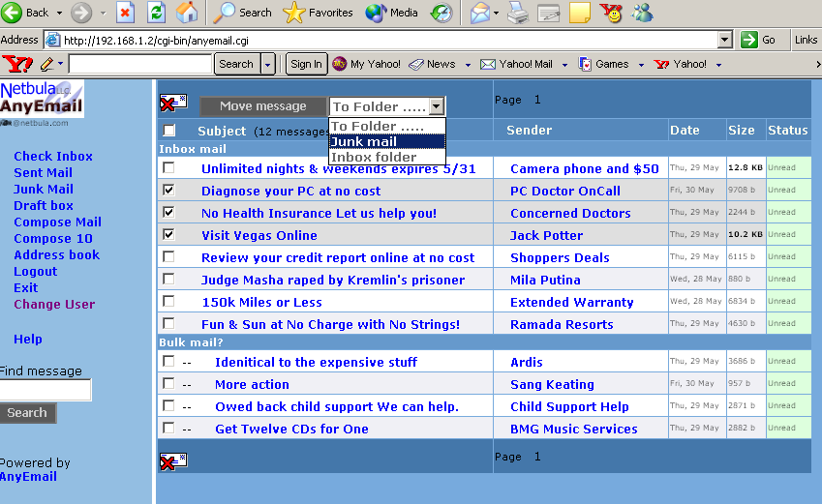
Task: Select the Judge Masha message checkbox
Action: (x=168, y=279)
